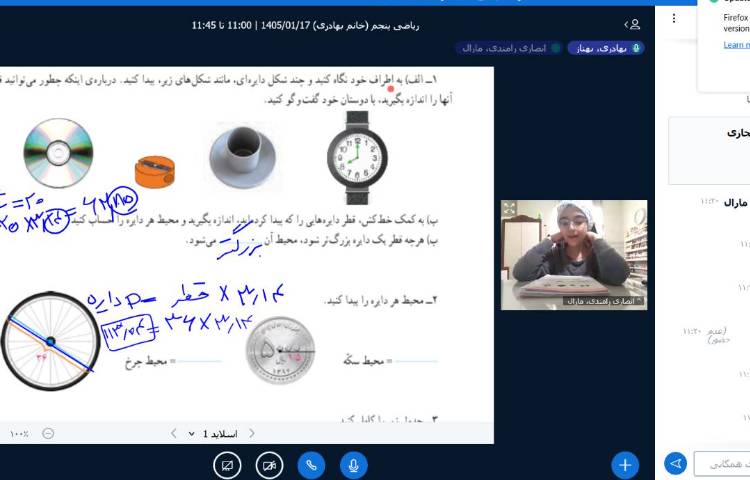
Task: Click the orange sharpener image on the slide
Action: (154, 172)
